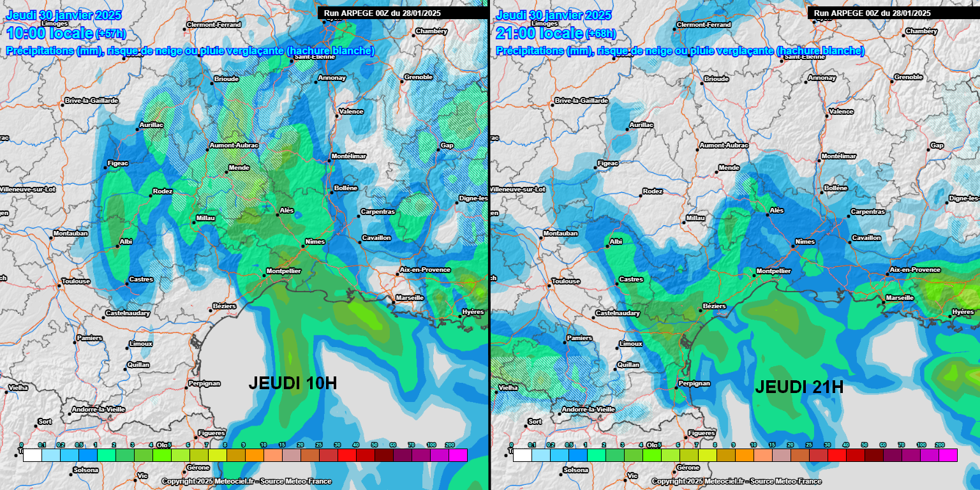The height and width of the screenshot is (490, 980).
Task: Click the magenta 200 mm swatch, left legend
Action: click(458, 455)
